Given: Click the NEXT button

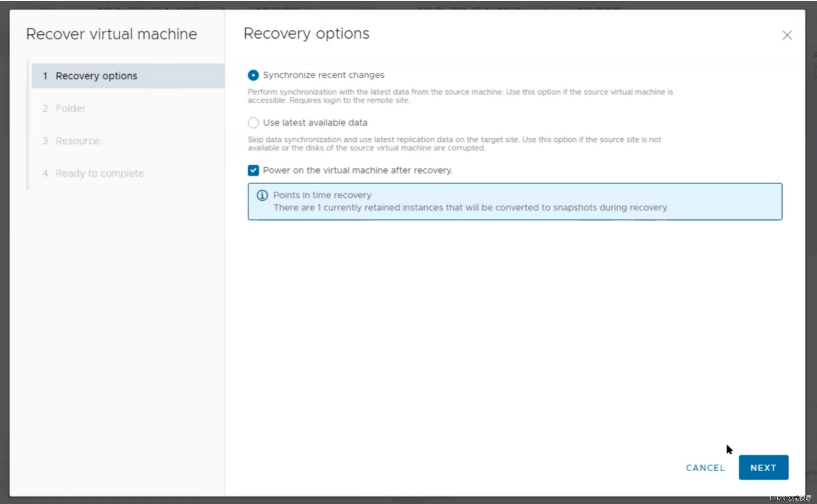Looking at the screenshot, I should [x=763, y=467].
